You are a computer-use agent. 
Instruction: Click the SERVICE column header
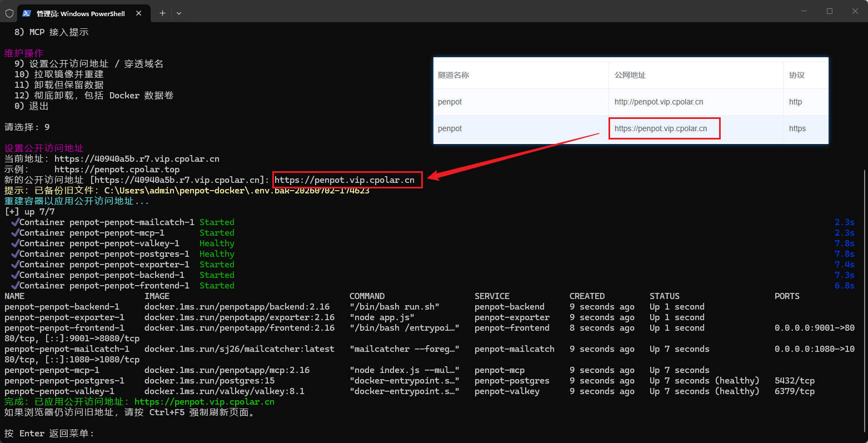tap(492, 296)
